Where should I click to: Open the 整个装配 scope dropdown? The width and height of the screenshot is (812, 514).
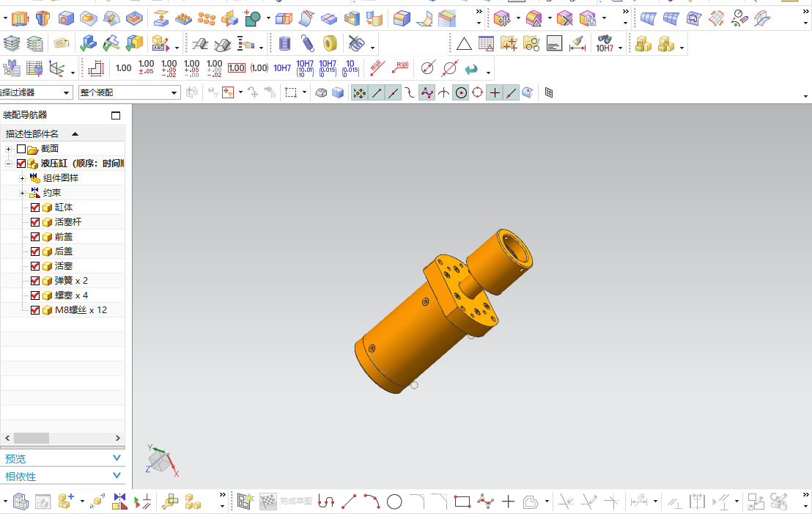coord(129,92)
